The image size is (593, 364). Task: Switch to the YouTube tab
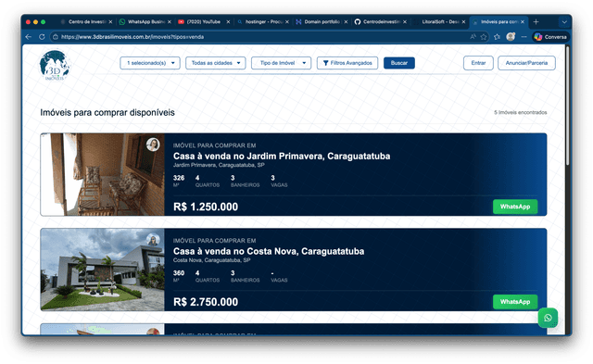204,22
